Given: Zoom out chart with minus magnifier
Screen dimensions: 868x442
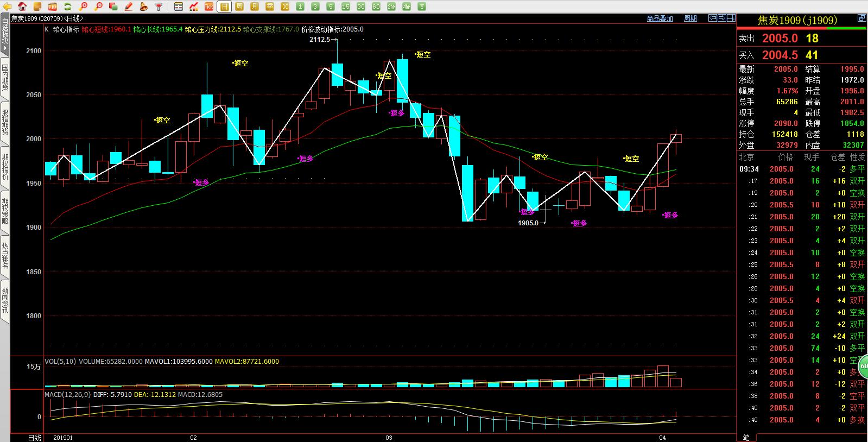Looking at the screenshot, I should click(x=98, y=7).
